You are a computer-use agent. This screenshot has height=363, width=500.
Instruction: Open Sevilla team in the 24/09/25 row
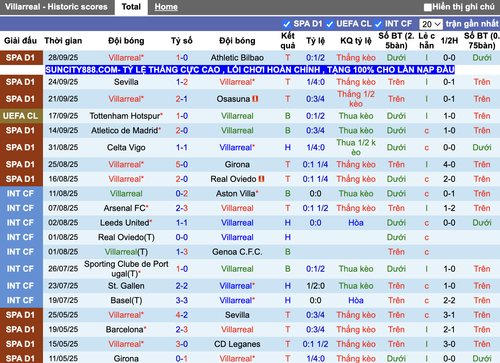(x=126, y=82)
